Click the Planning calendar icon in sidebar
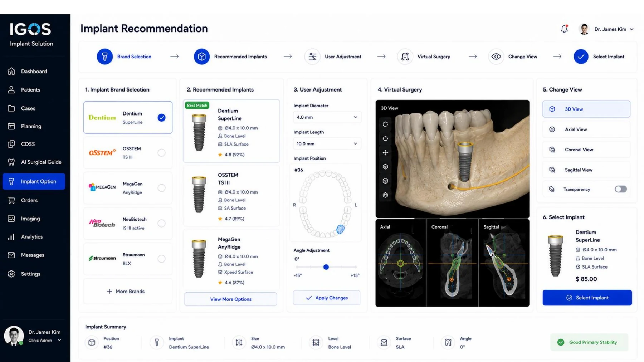 click(11, 126)
